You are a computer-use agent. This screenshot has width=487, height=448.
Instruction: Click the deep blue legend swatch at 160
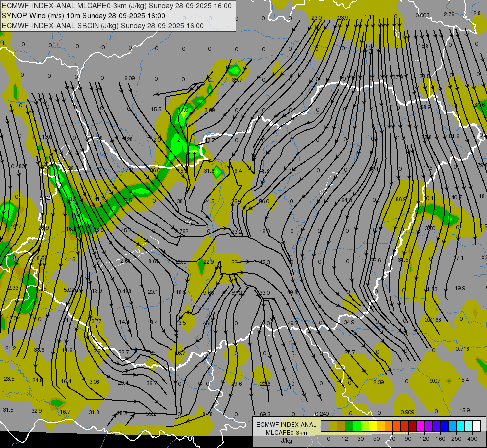coord(444,426)
